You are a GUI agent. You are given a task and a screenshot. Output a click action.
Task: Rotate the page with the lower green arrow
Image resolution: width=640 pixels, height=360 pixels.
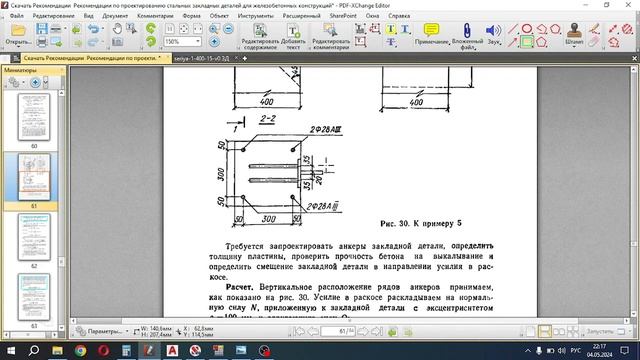151,41
